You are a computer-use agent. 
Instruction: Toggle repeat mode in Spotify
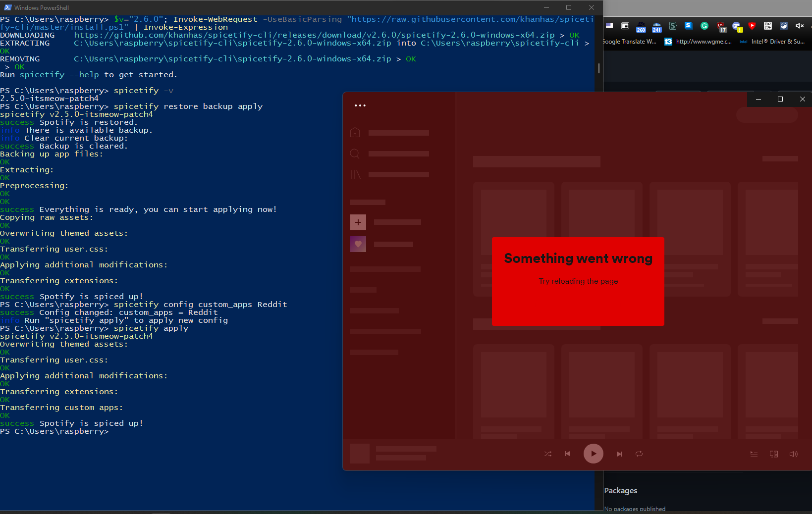tap(639, 454)
